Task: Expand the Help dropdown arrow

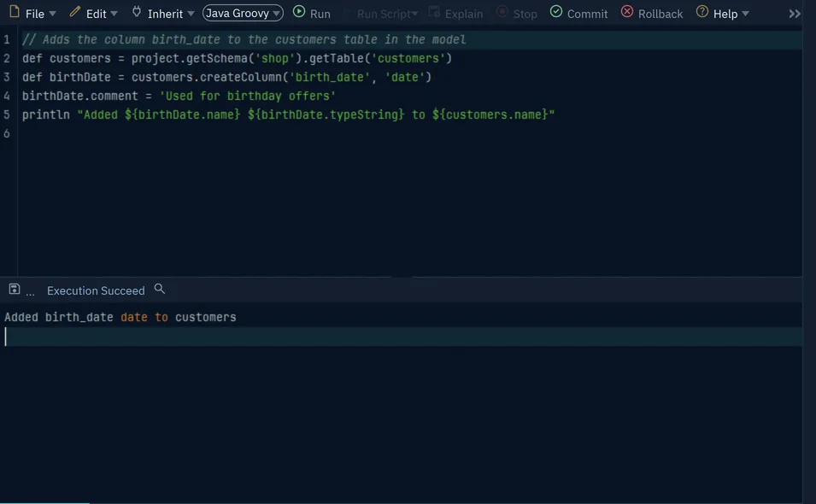Action: [745, 14]
